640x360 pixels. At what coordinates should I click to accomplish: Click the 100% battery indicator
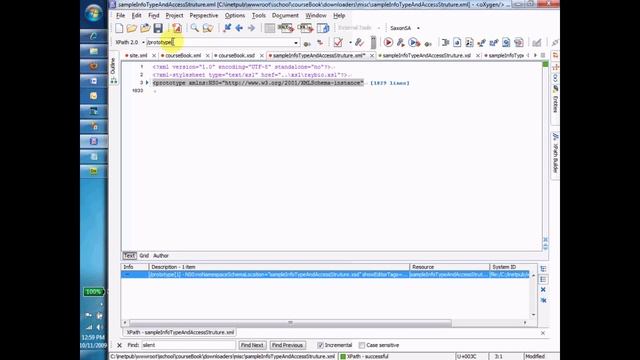[x=93, y=292]
